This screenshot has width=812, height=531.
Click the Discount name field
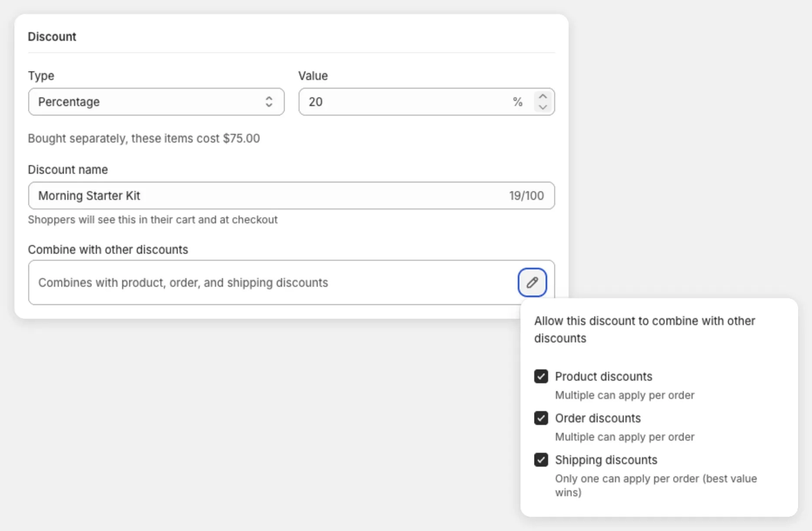(x=291, y=196)
